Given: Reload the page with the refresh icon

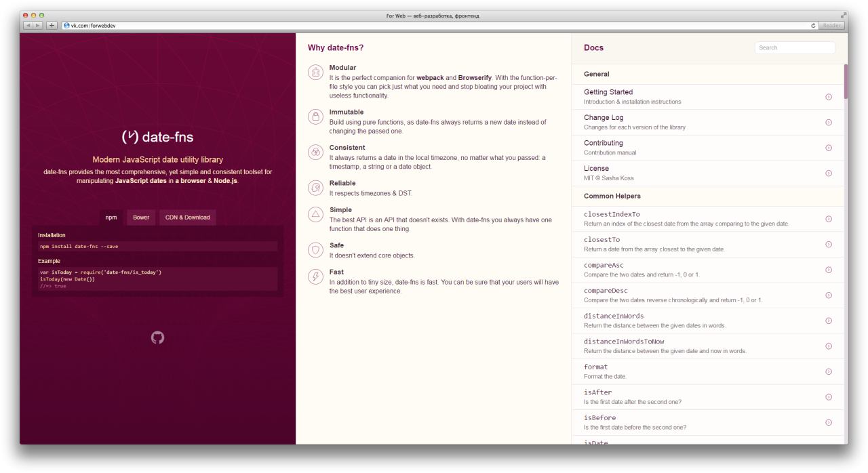Looking at the screenshot, I should point(813,26).
